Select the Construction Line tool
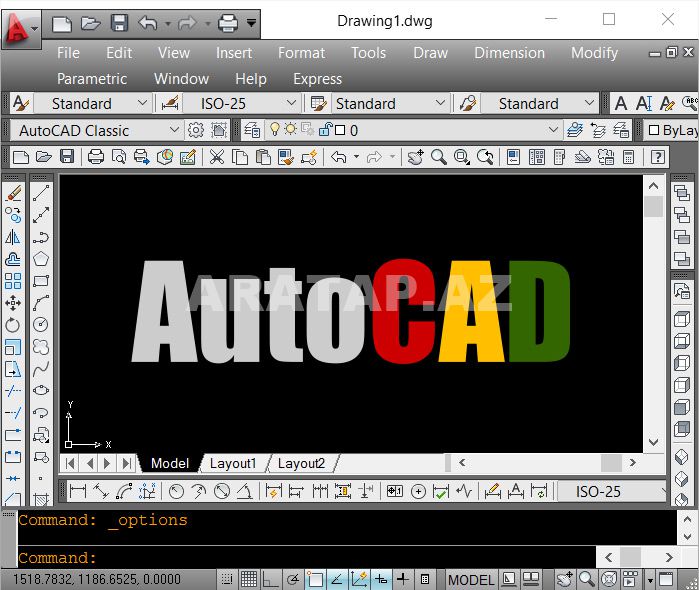 [41, 215]
